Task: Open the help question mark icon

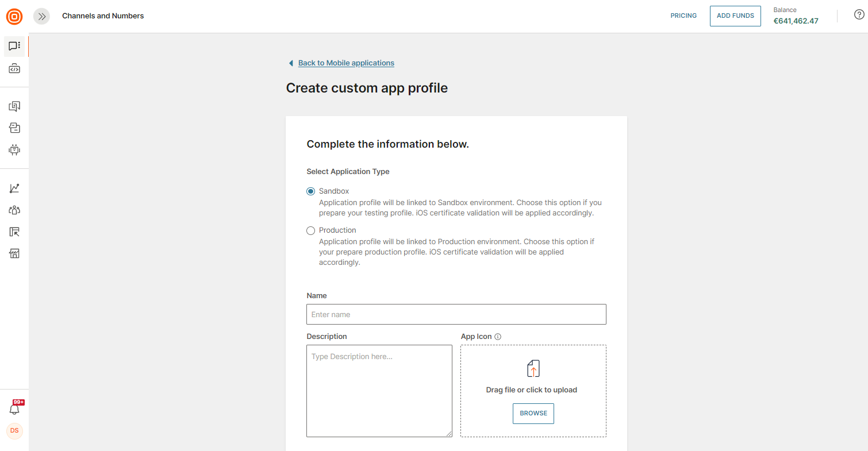Action: pos(859,16)
